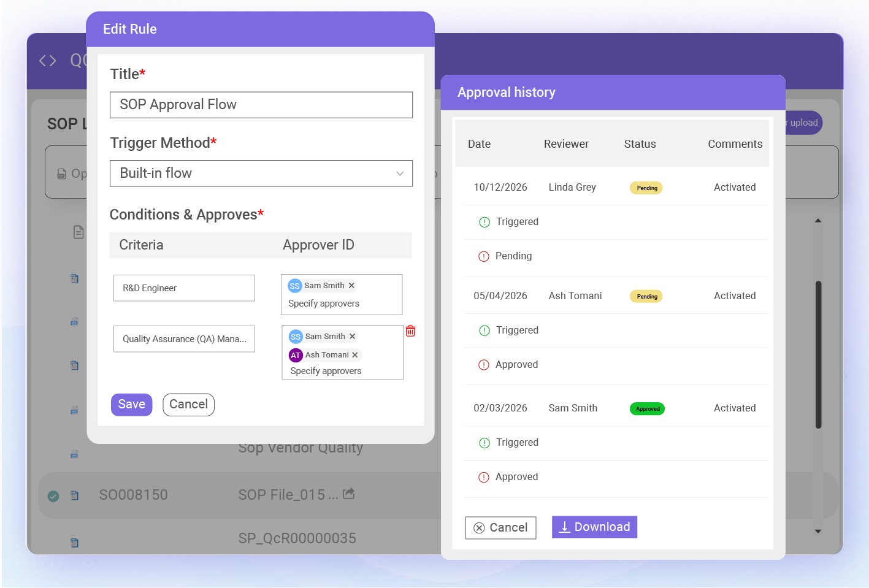Screen dimensions: 869x588
Task: Save the edited rule
Action: (x=131, y=405)
